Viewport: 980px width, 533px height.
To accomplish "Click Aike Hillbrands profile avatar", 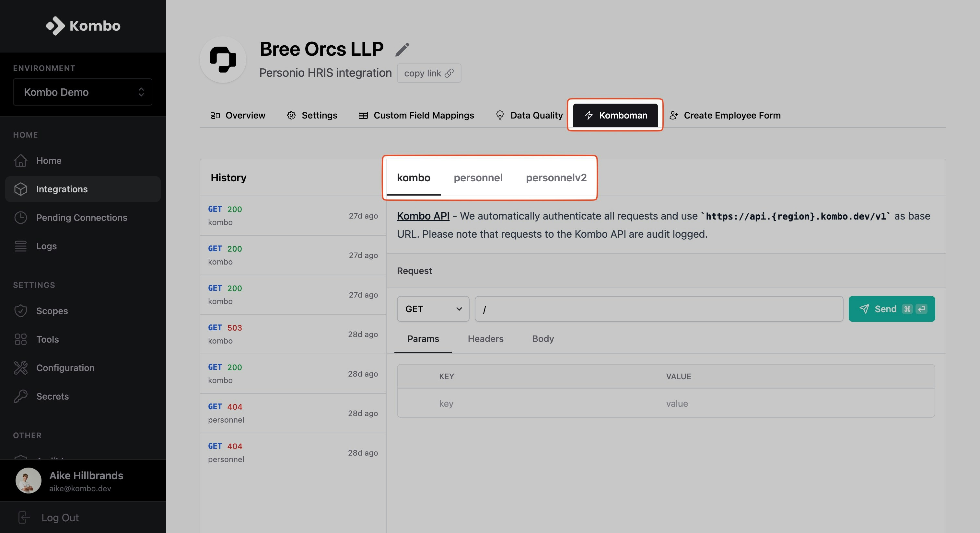I will point(28,481).
